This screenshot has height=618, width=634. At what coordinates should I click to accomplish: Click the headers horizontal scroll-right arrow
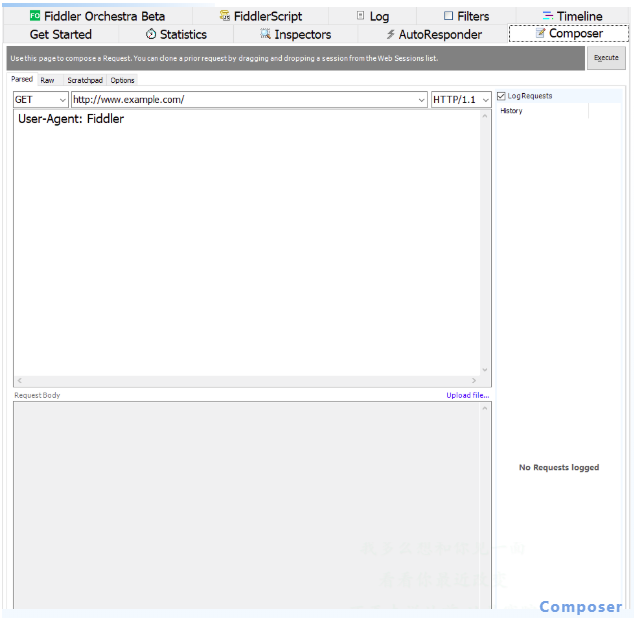pos(473,381)
